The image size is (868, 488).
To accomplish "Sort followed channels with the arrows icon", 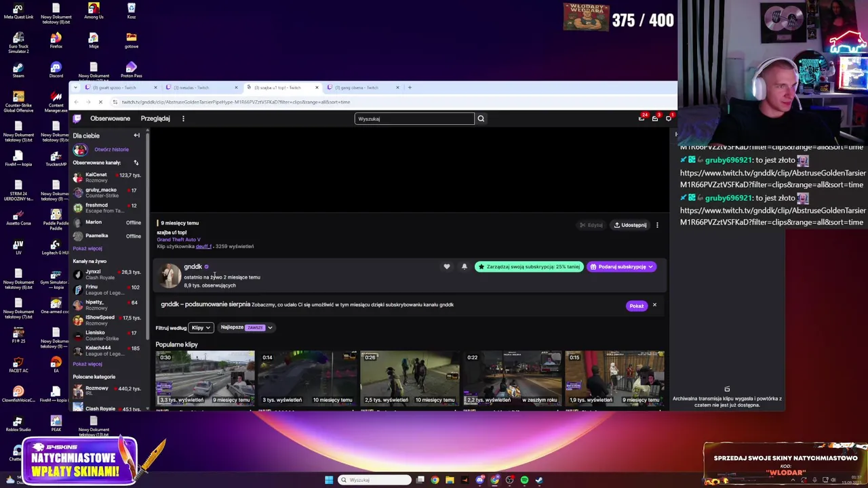I will pos(136,163).
